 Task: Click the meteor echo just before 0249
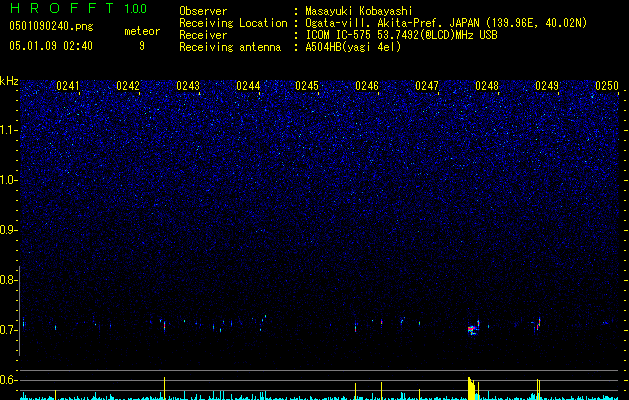coord(538,324)
